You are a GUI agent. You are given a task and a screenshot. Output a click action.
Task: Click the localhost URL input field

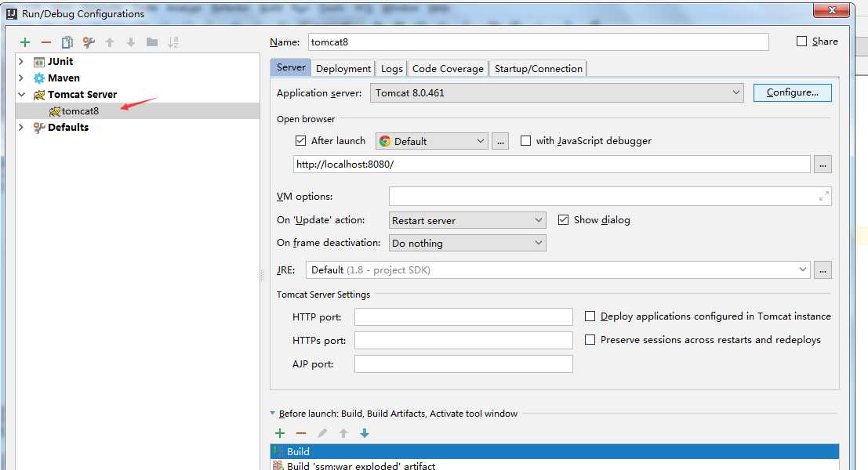click(x=552, y=164)
